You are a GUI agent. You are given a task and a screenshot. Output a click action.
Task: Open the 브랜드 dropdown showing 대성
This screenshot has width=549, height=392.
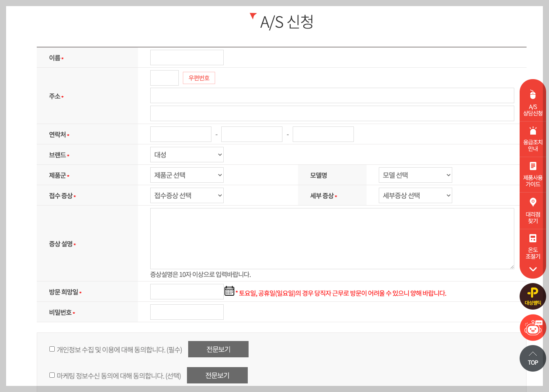pyautogui.click(x=187, y=155)
